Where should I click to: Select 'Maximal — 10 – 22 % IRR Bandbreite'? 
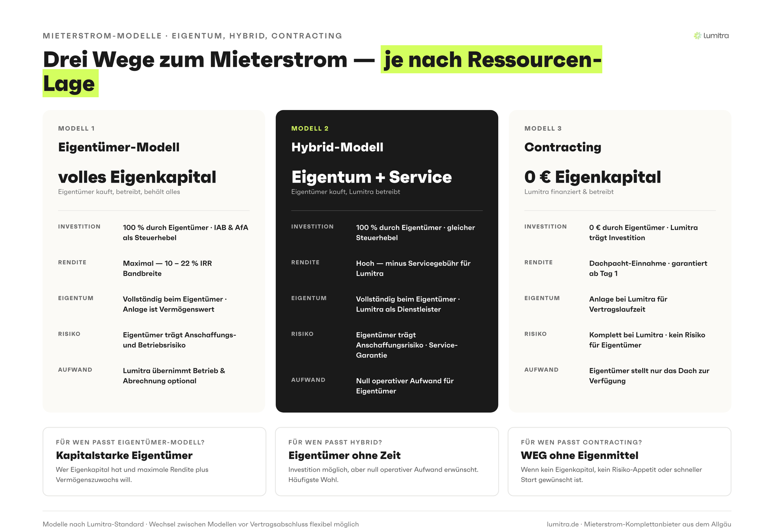167,268
